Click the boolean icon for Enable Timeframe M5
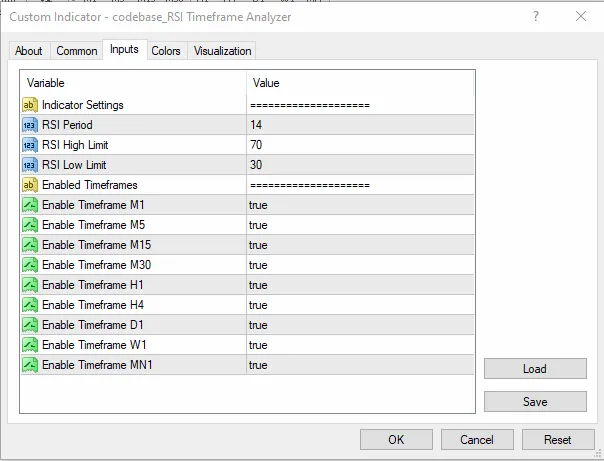The width and height of the screenshot is (604, 461). point(30,225)
